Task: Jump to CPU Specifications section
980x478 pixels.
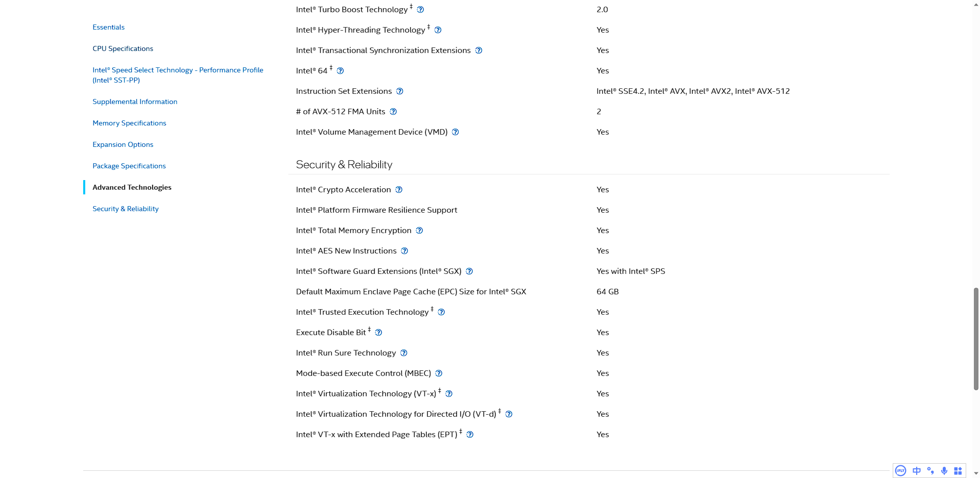Action: pos(122,48)
